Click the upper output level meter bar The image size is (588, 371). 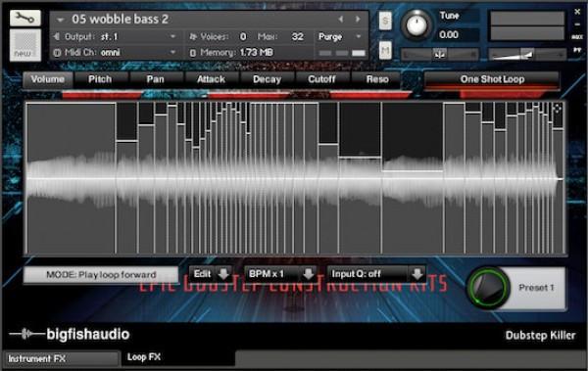coord(527,18)
